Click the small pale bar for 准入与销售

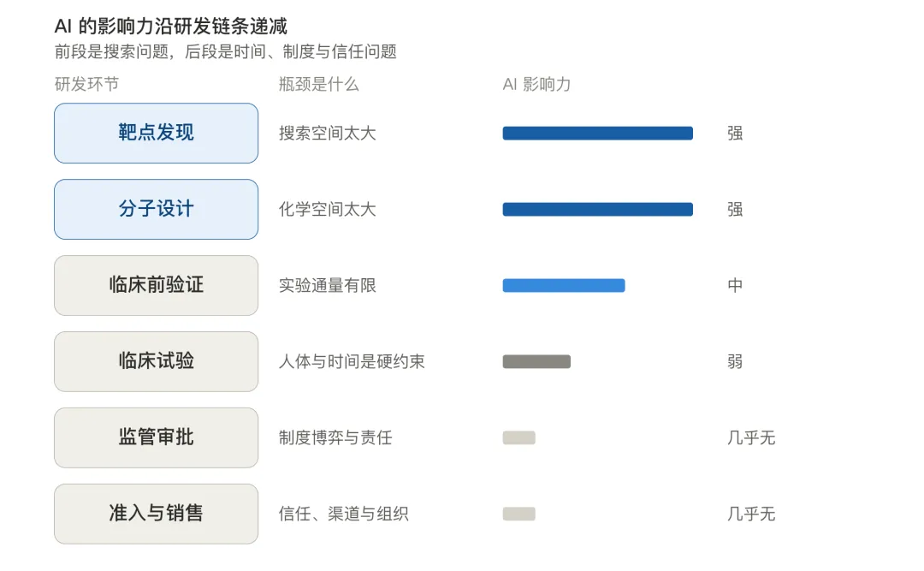pyautogui.click(x=518, y=514)
